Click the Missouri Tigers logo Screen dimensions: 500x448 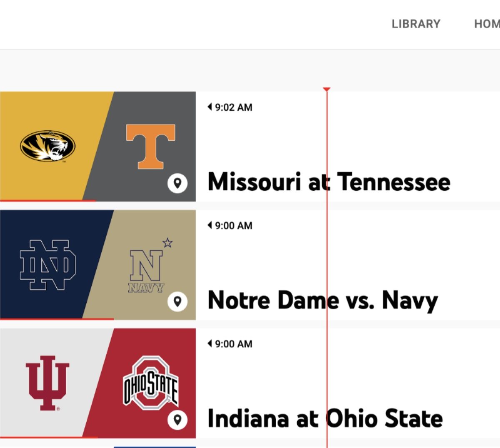(47, 146)
